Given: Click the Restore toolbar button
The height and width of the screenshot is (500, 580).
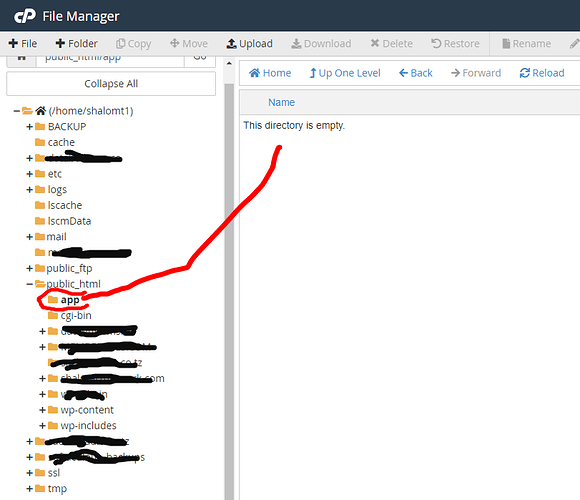Looking at the screenshot, I should (x=455, y=44).
